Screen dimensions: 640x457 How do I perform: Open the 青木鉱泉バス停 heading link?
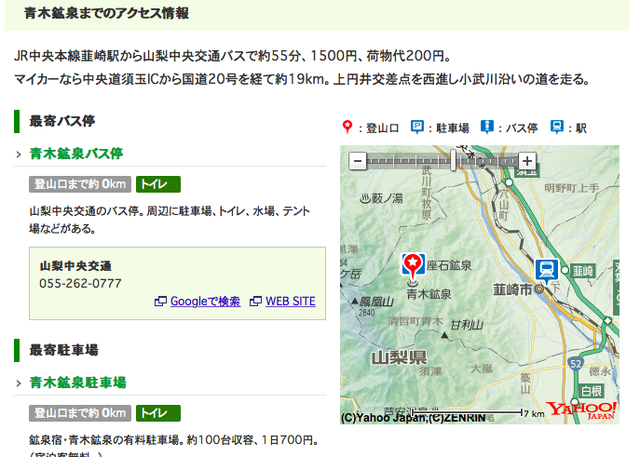[76, 154]
